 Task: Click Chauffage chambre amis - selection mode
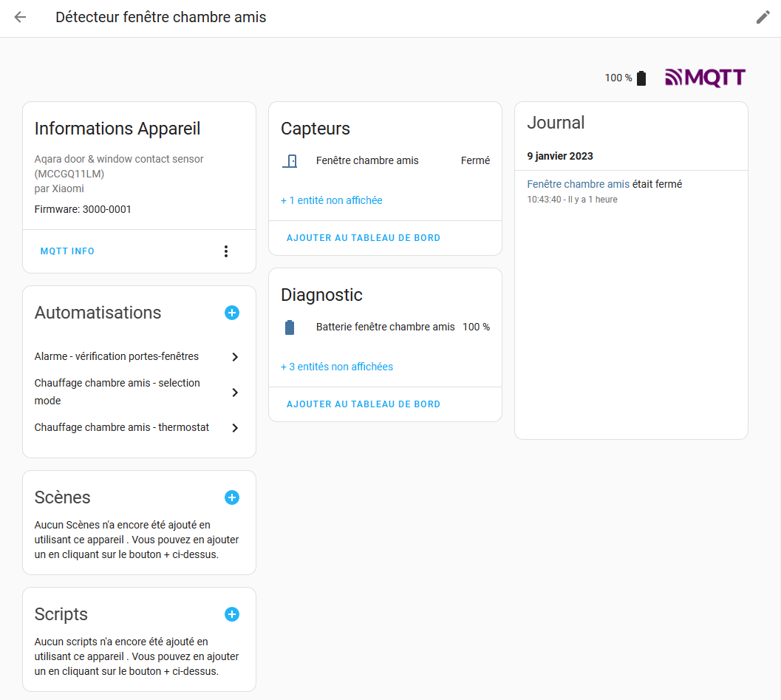click(117, 392)
